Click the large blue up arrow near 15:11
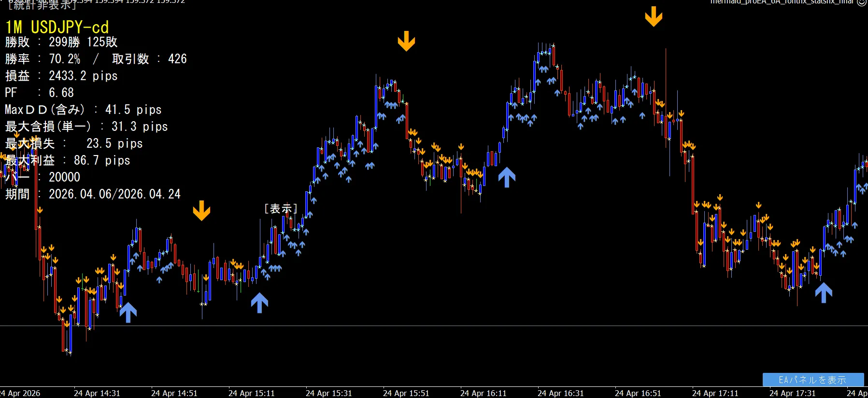868x398 pixels. [x=259, y=303]
